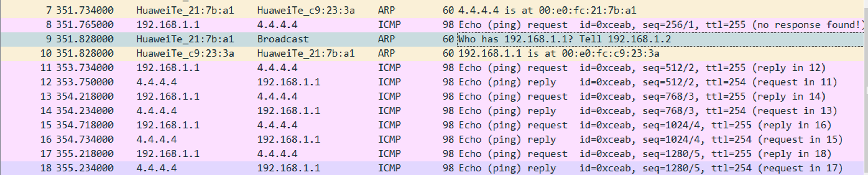Click destination 192.168.1.1 in packet 12
The width and height of the screenshot is (868, 175).
coord(288,82)
